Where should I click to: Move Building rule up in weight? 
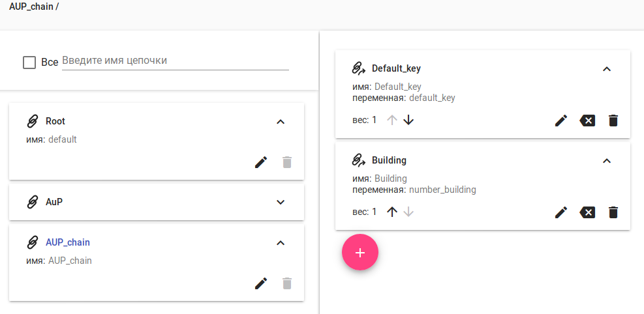(392, 212)
